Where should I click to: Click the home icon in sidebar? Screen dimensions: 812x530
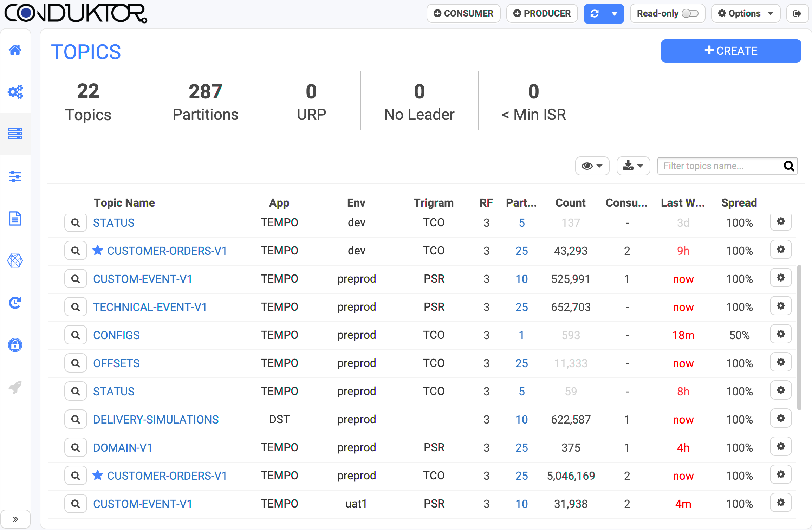(x=15, y=50)
